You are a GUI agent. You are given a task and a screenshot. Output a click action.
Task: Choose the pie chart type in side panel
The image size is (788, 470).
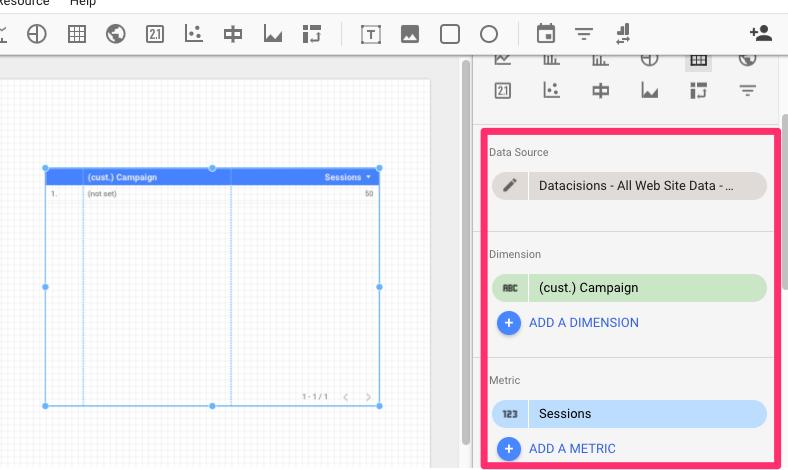(x=649, y=60)
